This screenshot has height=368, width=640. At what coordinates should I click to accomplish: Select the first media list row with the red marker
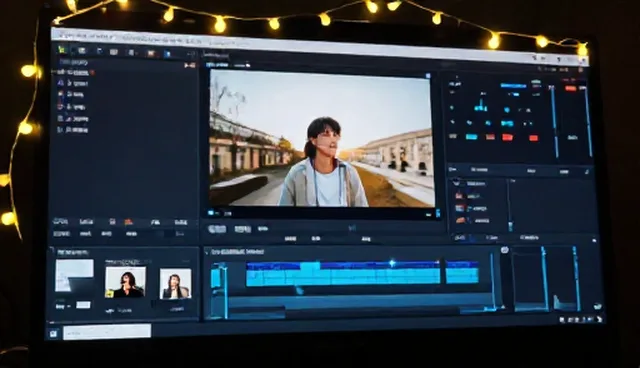(76, 72)
